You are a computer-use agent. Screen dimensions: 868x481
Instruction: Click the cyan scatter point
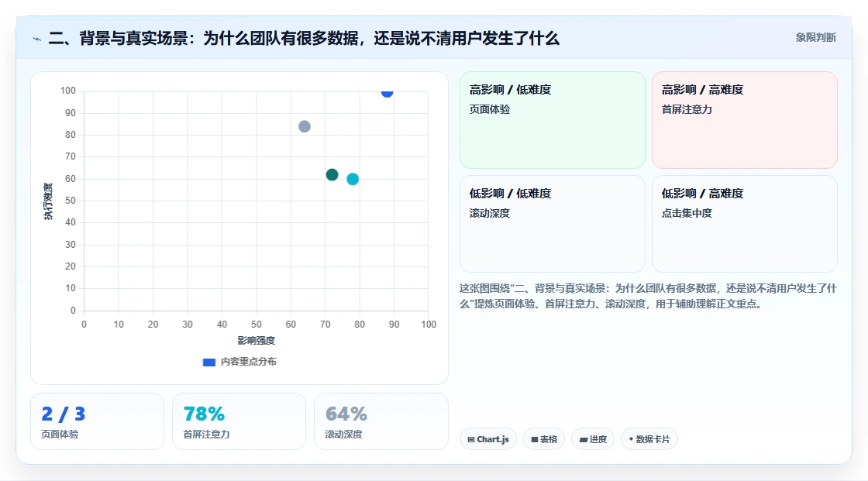click(353, 180)
